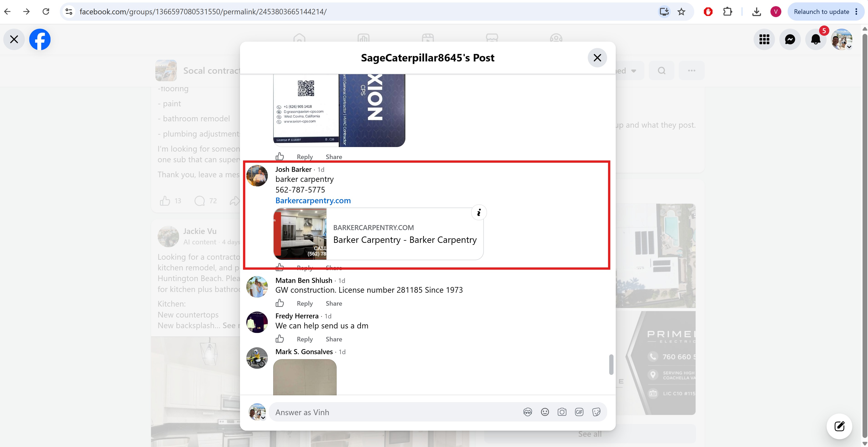View Josh Barker's profile picture
The height and width of the screenshot is (447, 868).
pyautogui.click(x=257, y=176)
